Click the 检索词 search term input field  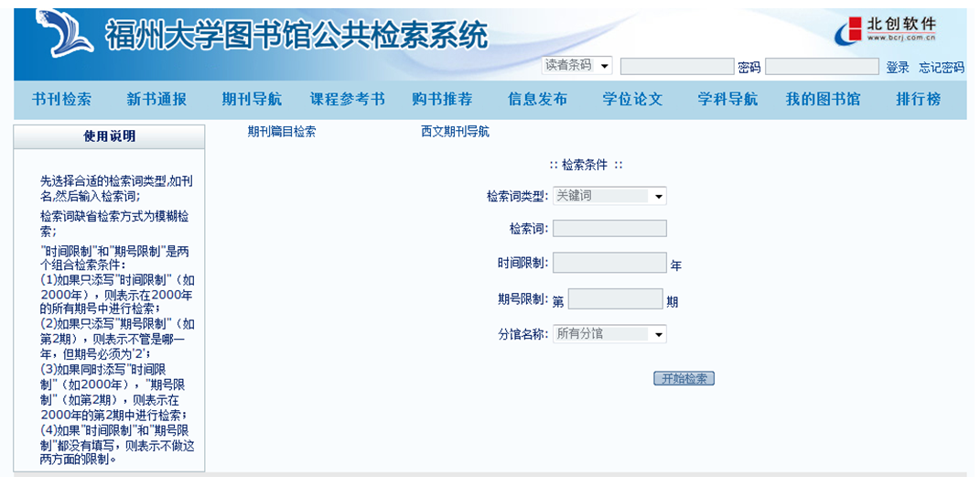(609, 228)
